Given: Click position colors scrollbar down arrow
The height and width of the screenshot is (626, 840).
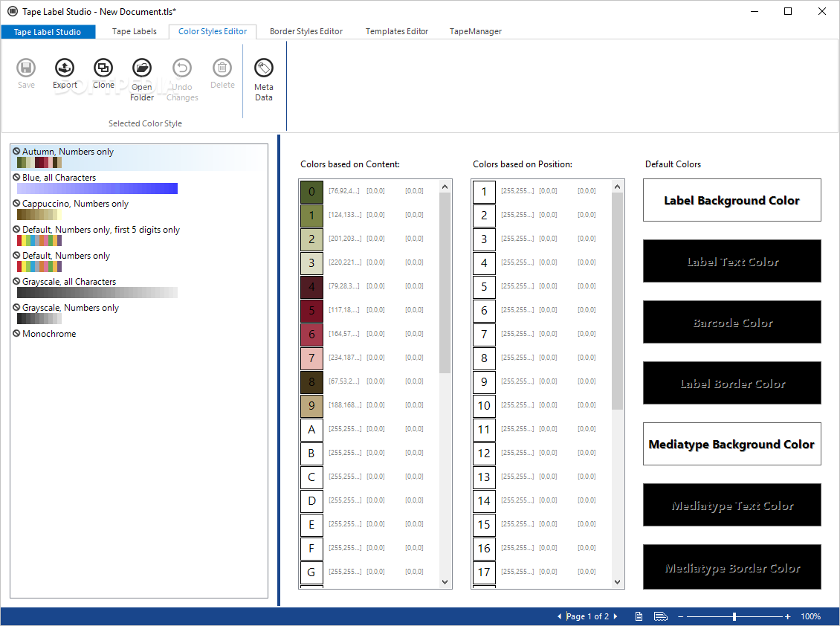Looking at the screenshot, I should [x=617, y=581].
